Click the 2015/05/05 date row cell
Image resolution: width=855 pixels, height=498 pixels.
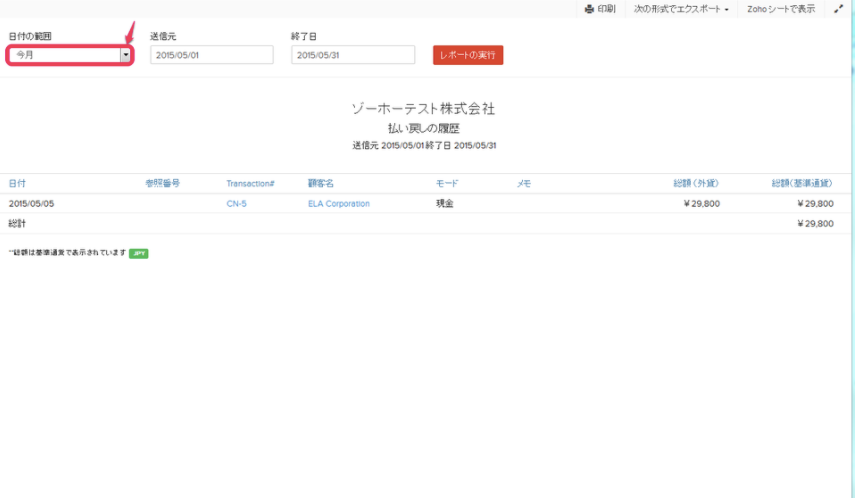(x=31, y=204)
